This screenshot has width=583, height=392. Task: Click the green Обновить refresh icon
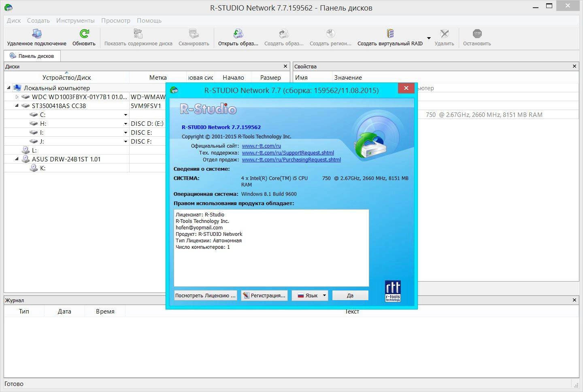[84, 34]
